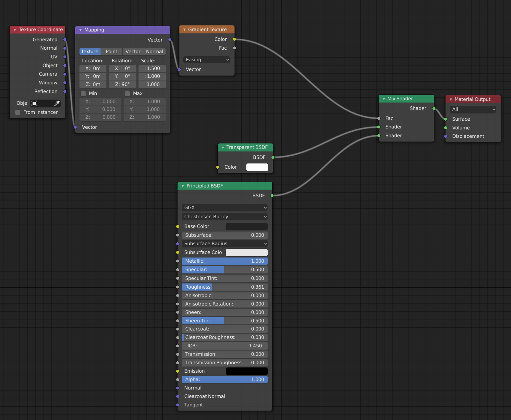Enable the Min checkbox in Mapping
The image size is (511, 420).
tap(83, 93)
